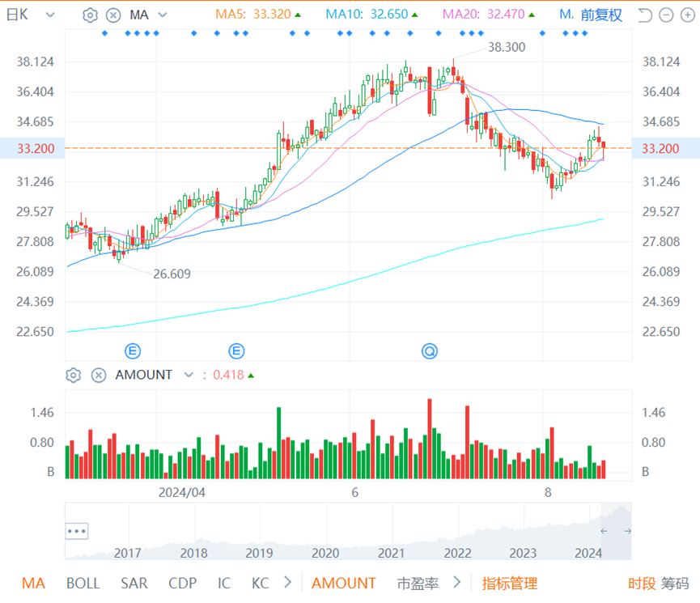Image resolution: width=700 pixels, height=603 pixels.
Task: Click the Q event marker
Action: pos(430,351)
